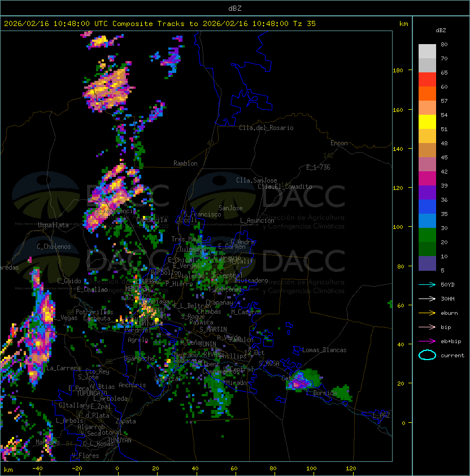Pick the slate-blue bottom swatch of dBZ scale
Screen dimensions: 470x476
point(427,263)
